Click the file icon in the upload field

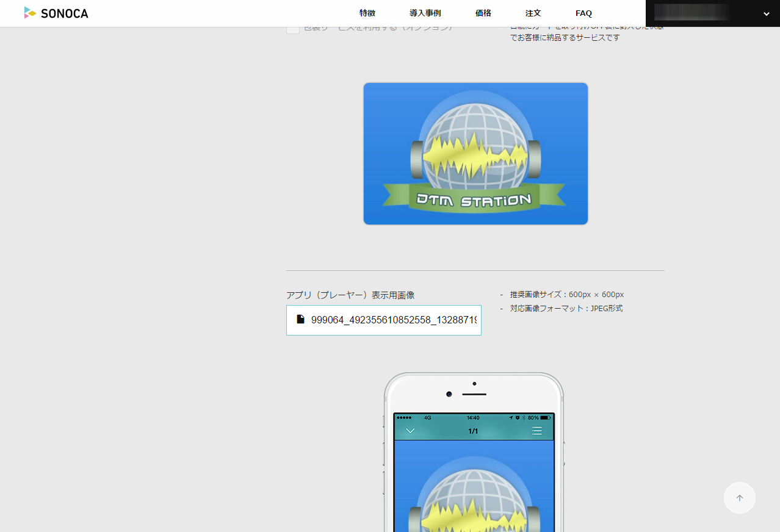300,319
